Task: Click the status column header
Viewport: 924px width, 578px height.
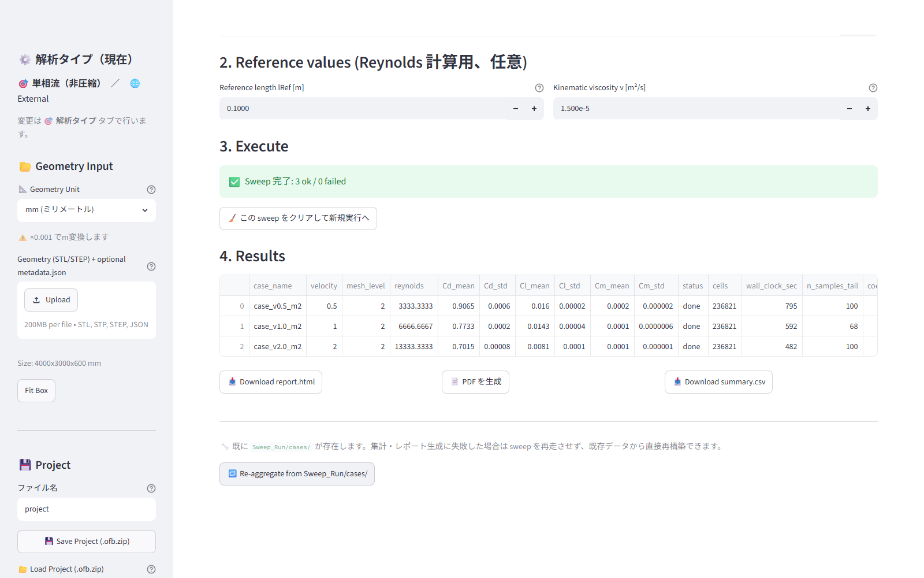Action: tap(692, 286)
